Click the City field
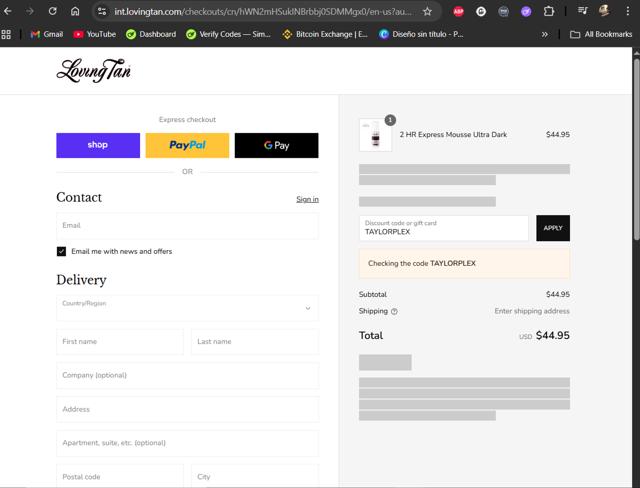This screenshot has height=488, width=640. click(x=255, y=476)
